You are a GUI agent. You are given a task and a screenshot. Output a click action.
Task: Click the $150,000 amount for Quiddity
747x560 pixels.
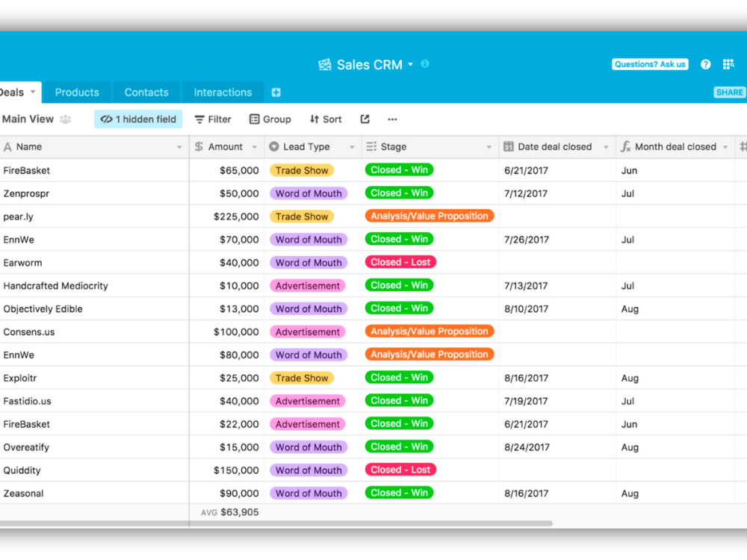(227, 470)
